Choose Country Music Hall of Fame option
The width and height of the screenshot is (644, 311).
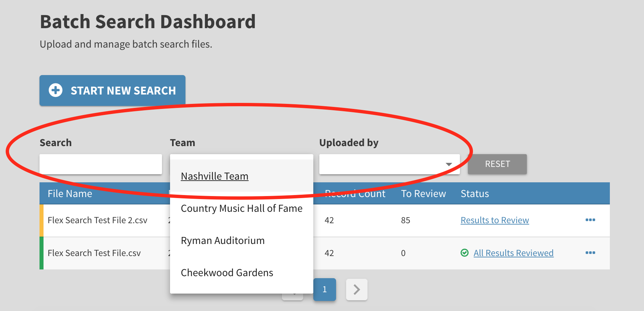pos(241,208)
